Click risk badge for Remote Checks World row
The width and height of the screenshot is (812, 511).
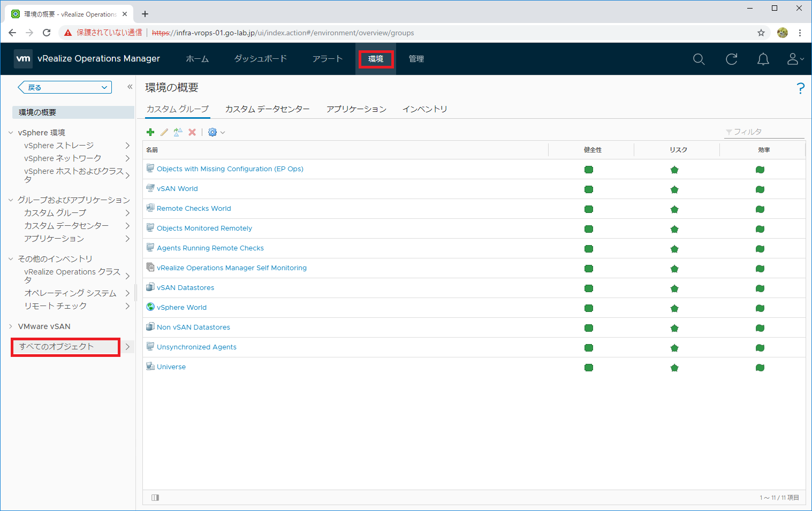(x=674, y=209)
